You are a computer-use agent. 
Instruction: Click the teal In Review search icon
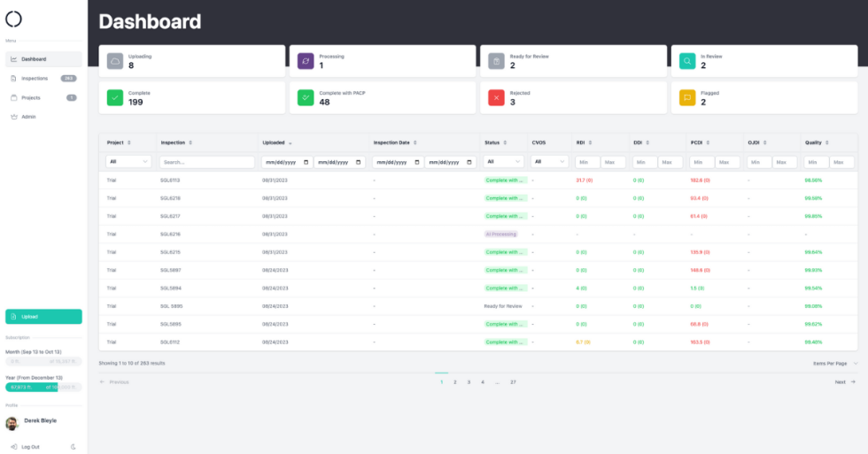pyautogui.click(x=688, y=61)
